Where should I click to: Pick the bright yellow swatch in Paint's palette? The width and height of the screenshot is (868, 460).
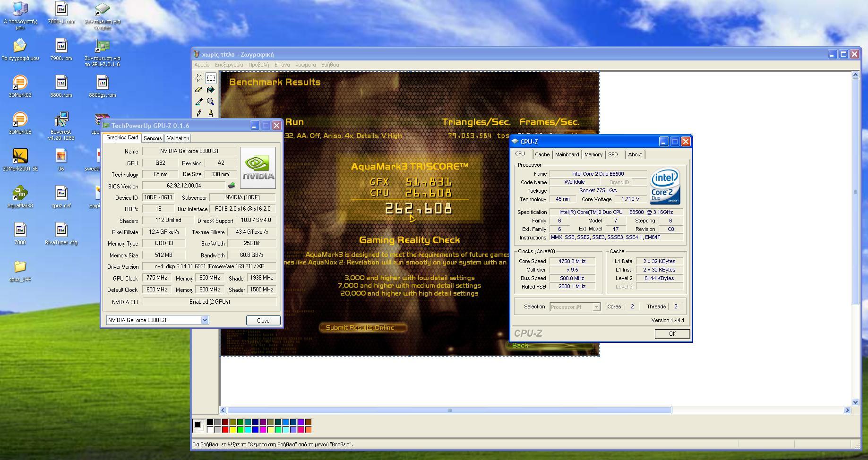click(x=232, y=429)
